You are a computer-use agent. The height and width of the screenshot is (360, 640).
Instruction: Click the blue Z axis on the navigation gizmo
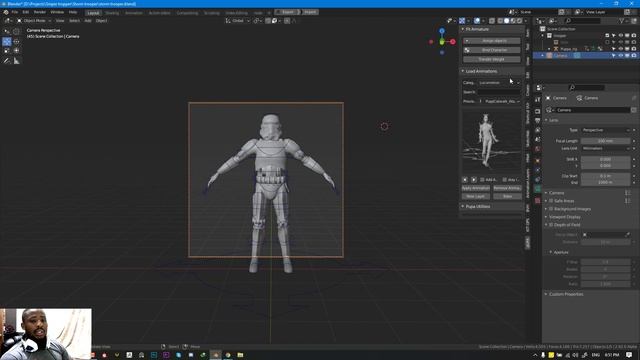pos(442,31)
